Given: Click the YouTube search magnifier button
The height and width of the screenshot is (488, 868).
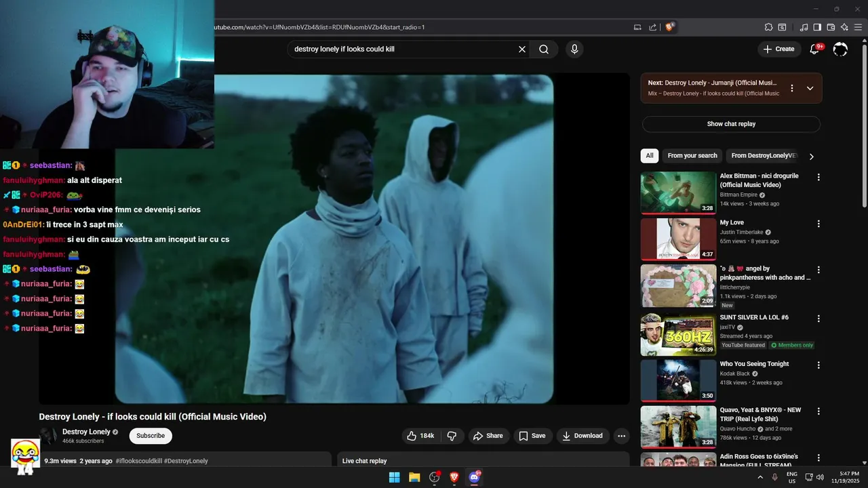Looking at the screenshot, I should 544,49.
